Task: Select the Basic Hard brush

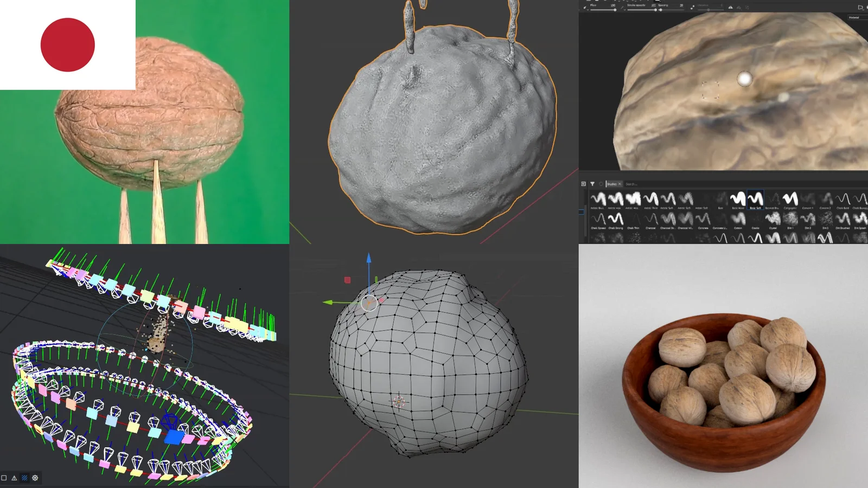Action: [738, 200]
